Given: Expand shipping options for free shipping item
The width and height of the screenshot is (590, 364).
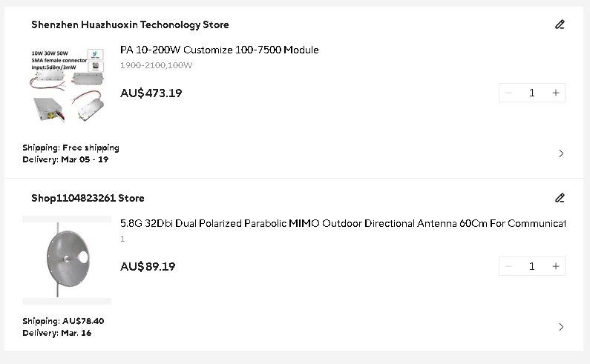Looking at the screenshot, I should point(561,153).
